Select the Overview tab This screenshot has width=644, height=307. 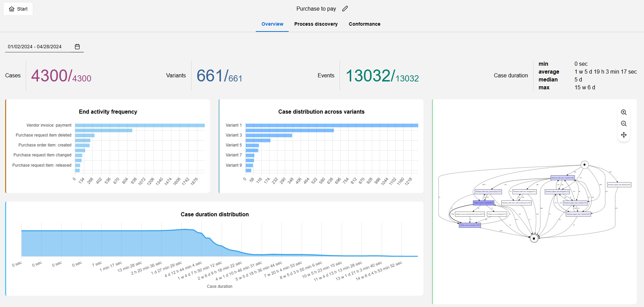(272, 24)
